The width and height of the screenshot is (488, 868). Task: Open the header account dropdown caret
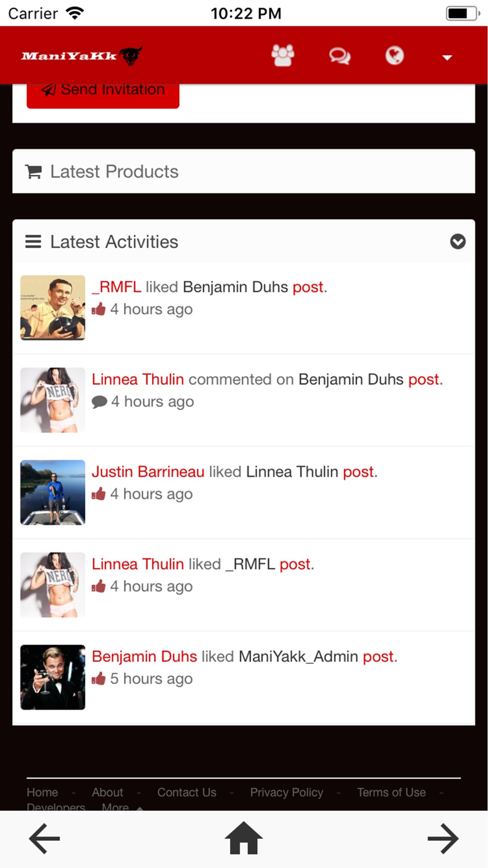tap(447, 58)
